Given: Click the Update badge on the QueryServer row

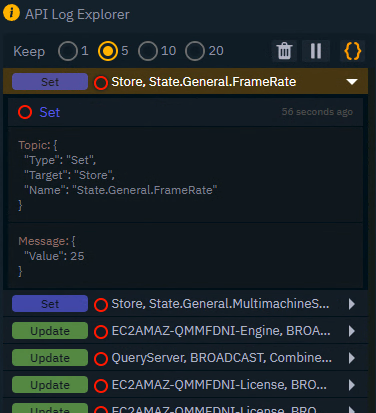Looking at the screenshot, I should click(50, 358).
